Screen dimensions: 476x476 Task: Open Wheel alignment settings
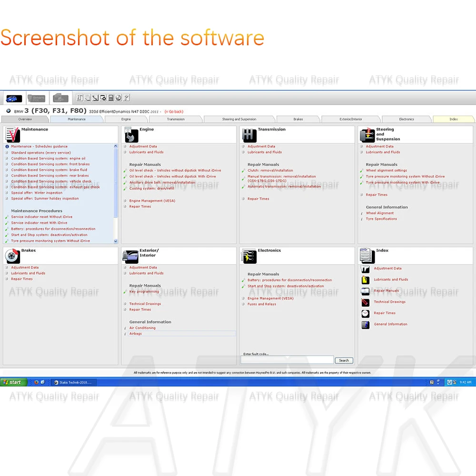pos(386,170)
